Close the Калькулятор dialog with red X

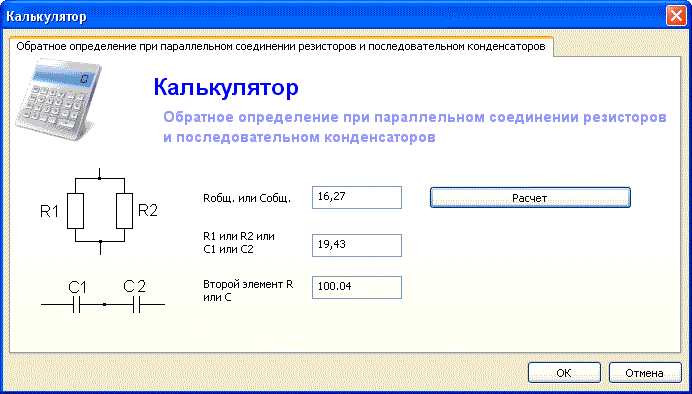tap(676, 16)
